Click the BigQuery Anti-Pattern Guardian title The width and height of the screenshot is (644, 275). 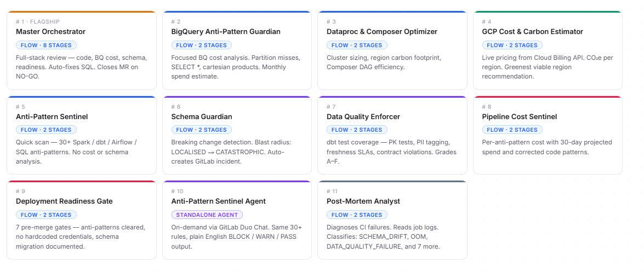225,32
